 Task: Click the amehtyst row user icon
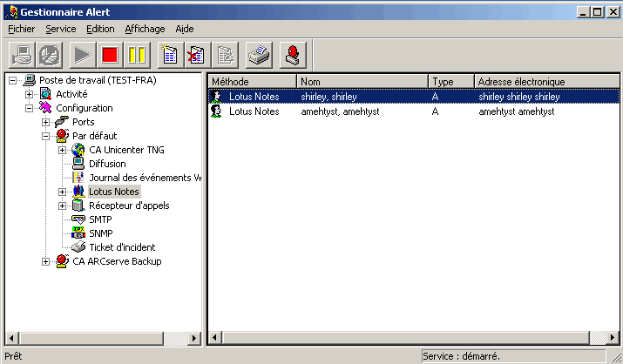tap(216, 111)
